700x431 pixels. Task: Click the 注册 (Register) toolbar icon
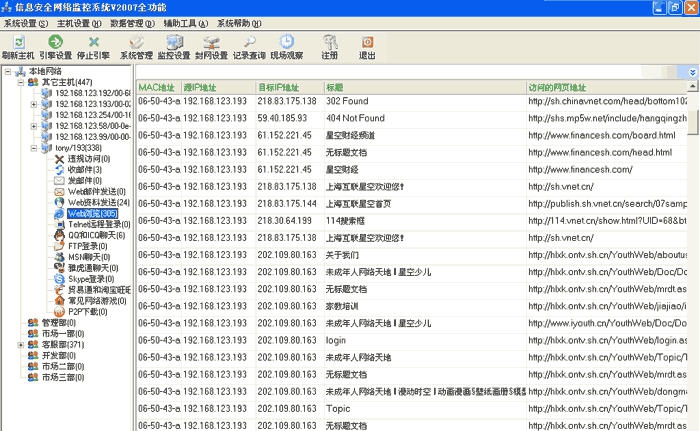pos(329,42)
